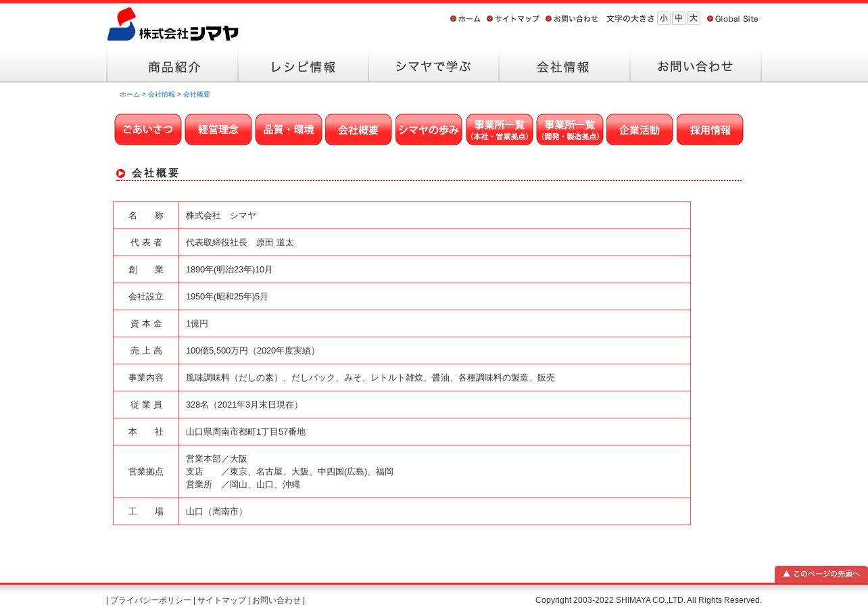
Task: Click the 1950年(昭和25年)5月 cell
Action: pos(435,297)
